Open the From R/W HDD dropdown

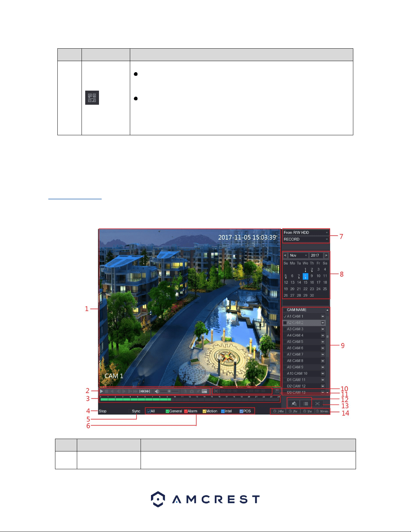click(x=306, y=233)
